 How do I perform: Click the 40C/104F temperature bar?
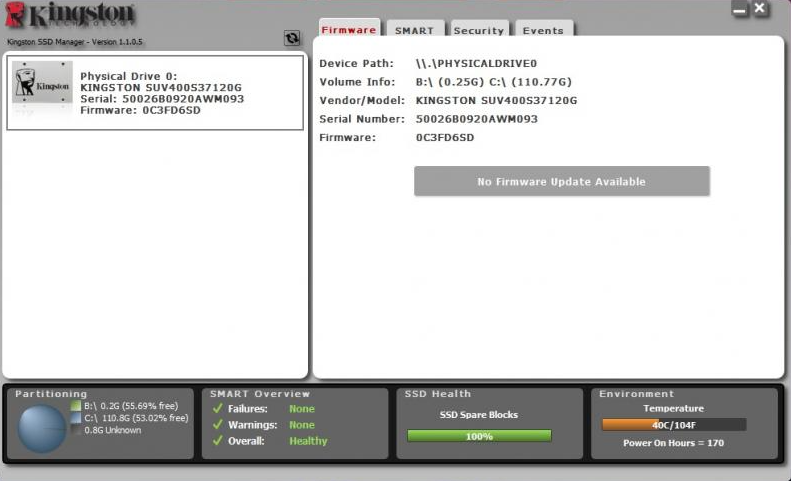pos(674,424)
